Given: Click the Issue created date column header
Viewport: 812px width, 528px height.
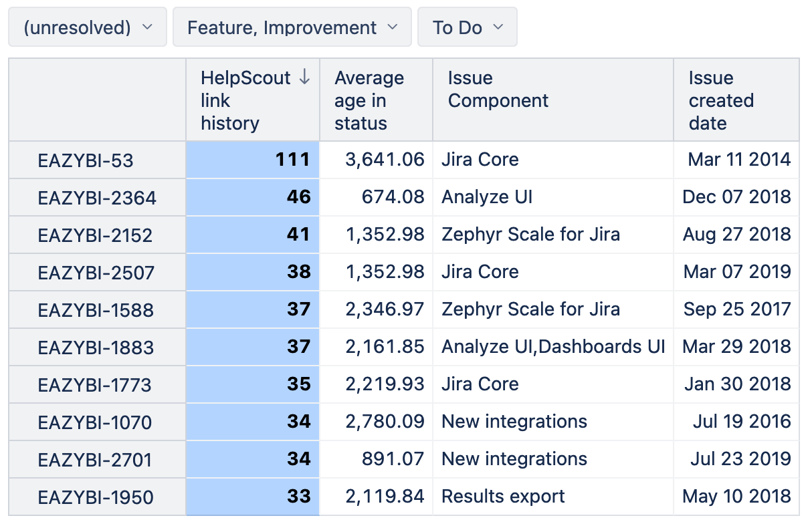Looking at the screenshot, I should coord(736,100).
